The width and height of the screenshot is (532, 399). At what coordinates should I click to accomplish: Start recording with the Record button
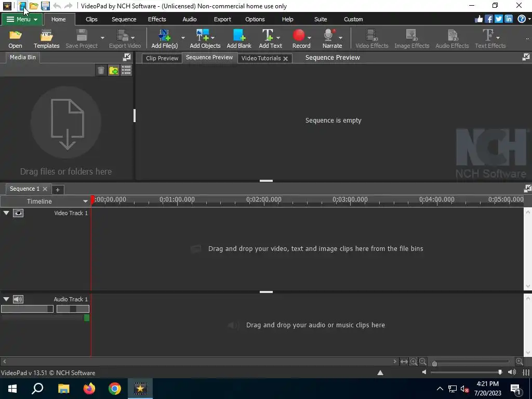pos(301,39)
